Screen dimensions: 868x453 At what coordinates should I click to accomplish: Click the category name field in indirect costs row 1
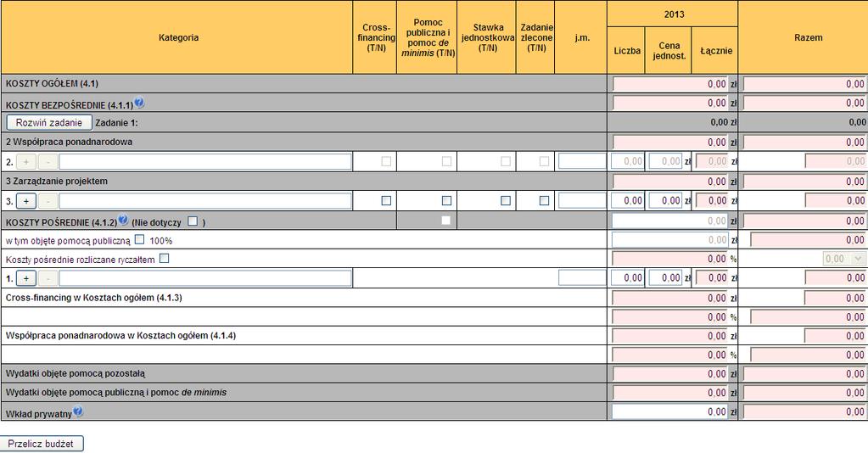[x=205, y=277]
